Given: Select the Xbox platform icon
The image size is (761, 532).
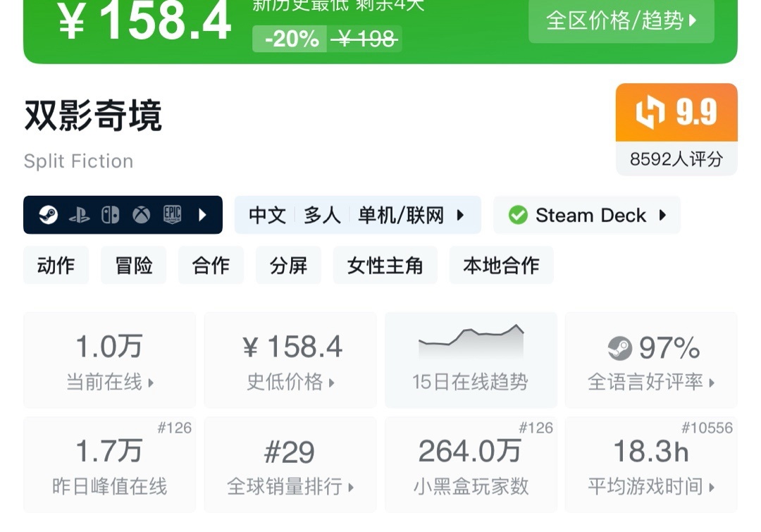Looking at the screenshot, I should pos(141,214).
